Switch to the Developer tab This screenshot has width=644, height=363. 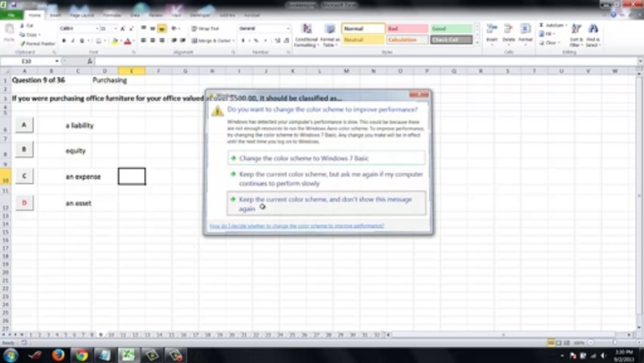(x=200, y=15)
